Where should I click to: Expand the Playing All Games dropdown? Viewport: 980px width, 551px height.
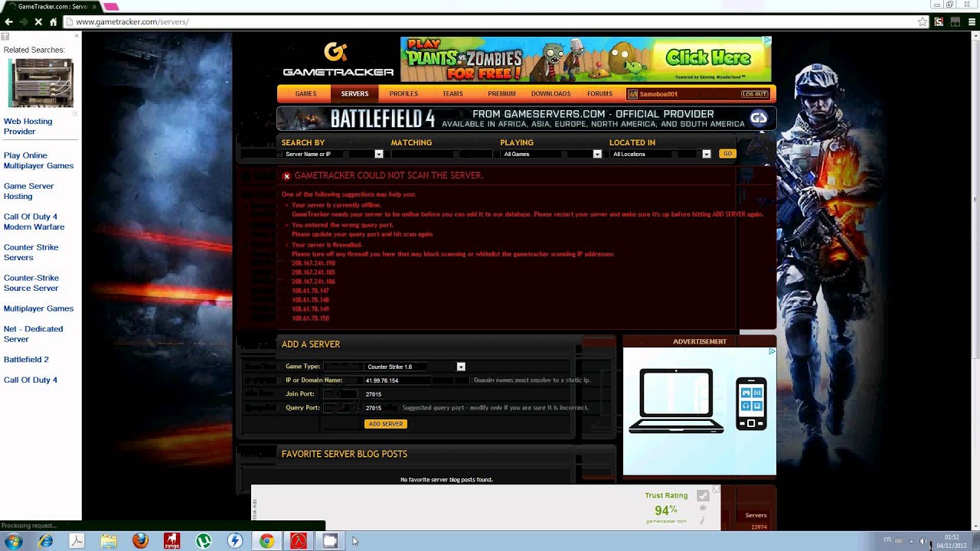[x=551, y=154]
